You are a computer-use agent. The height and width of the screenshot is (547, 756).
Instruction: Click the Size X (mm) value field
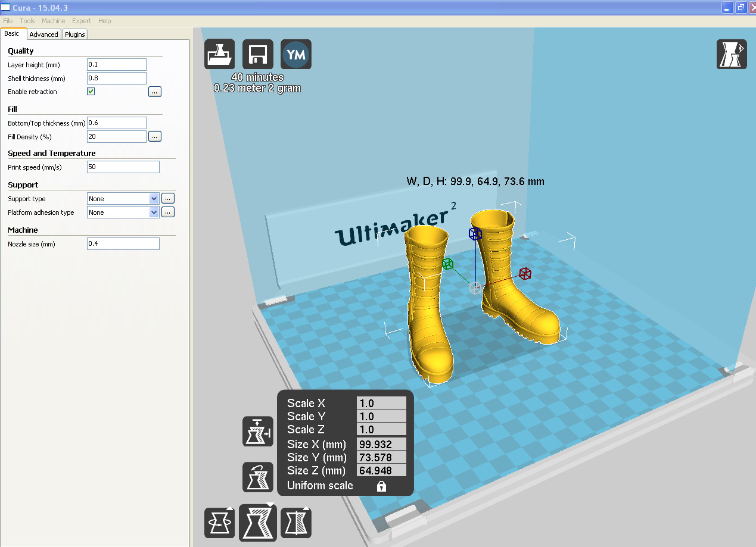point(381,444)
